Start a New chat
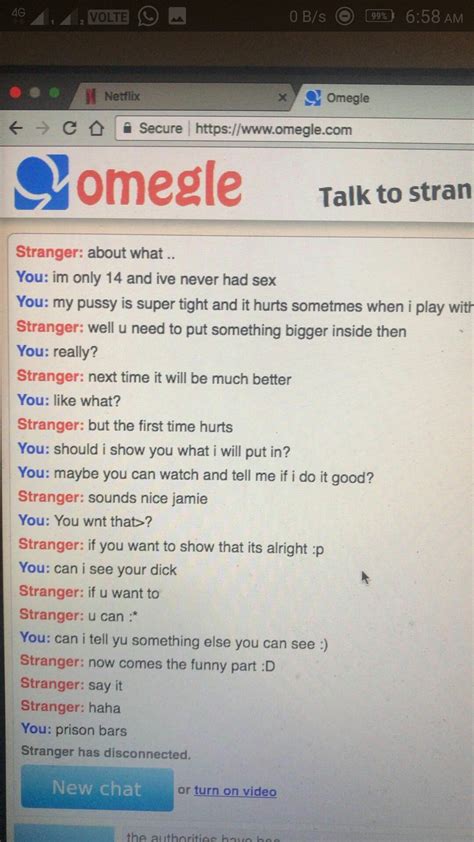 [x=97, y=788]
